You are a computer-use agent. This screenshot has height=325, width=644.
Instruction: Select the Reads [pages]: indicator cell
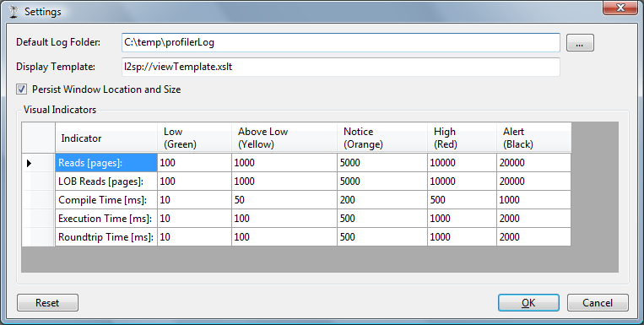[x=106, y=163]
